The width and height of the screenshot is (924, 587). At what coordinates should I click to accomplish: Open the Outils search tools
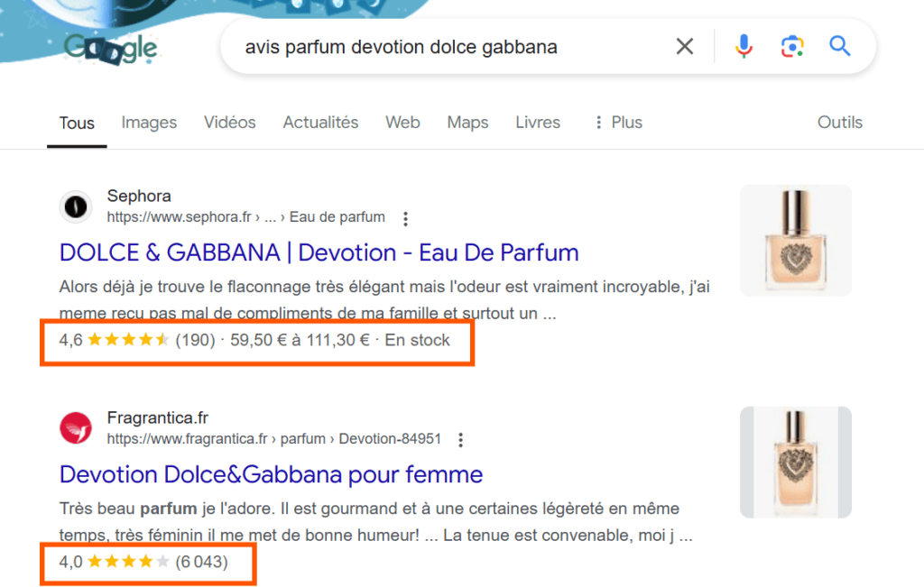[x=840, y=123]
